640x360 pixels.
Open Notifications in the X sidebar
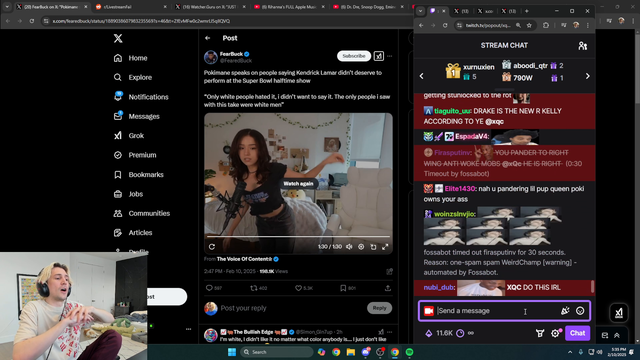coord(141,97)
